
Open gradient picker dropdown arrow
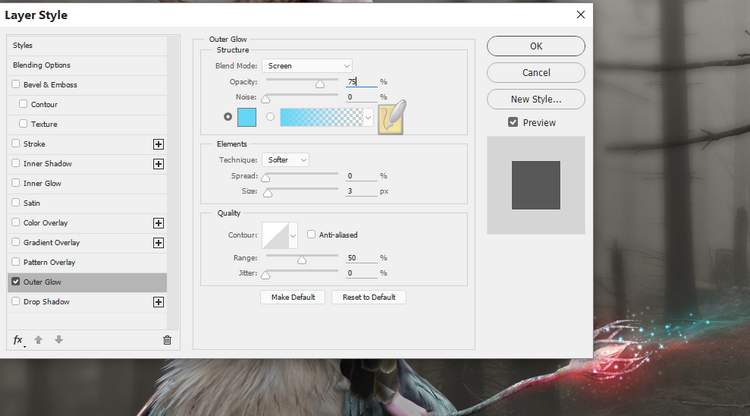coord(368,117)
